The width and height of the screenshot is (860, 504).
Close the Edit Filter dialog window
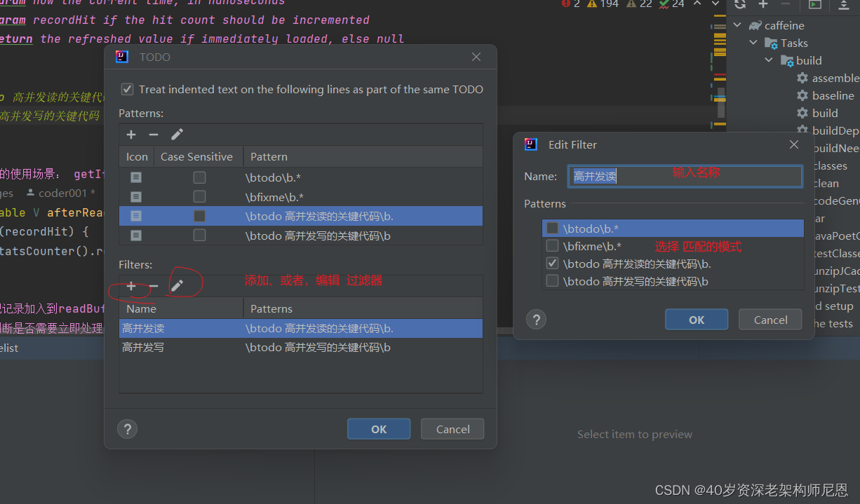coord(794,144)
